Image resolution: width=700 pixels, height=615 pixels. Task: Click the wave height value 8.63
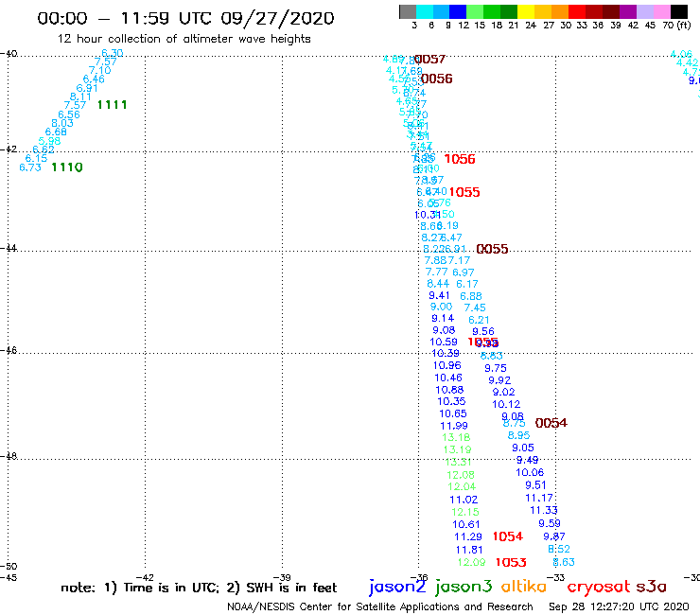coord(564,562)
